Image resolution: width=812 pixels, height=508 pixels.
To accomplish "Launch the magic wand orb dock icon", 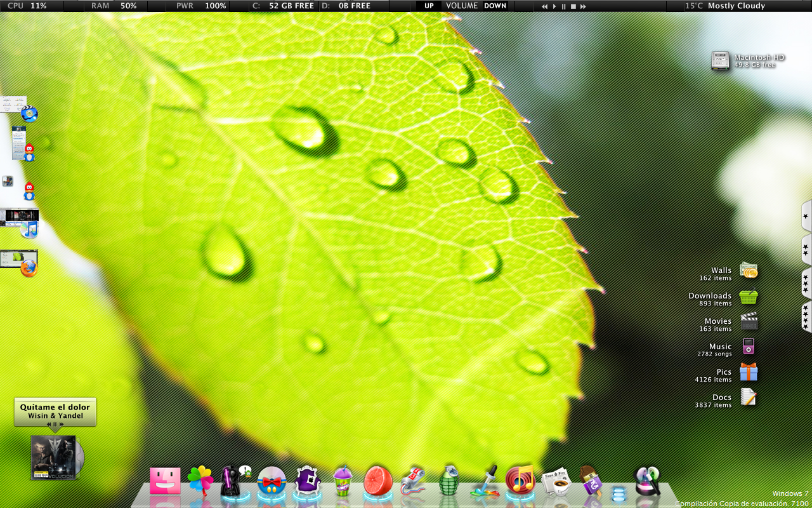I will 648,481.
